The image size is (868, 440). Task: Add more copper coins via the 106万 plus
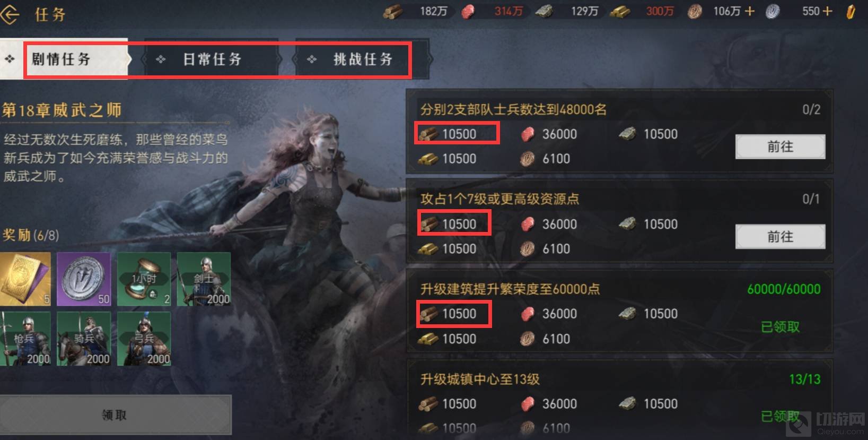click(749, 11)
